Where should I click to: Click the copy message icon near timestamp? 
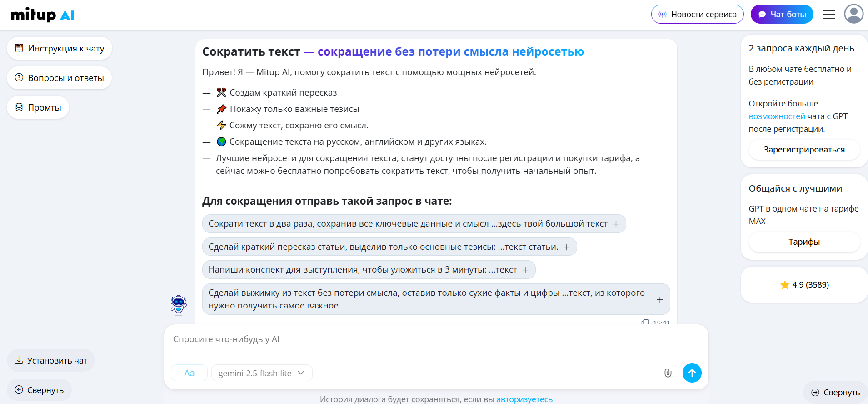pos(645,322)
